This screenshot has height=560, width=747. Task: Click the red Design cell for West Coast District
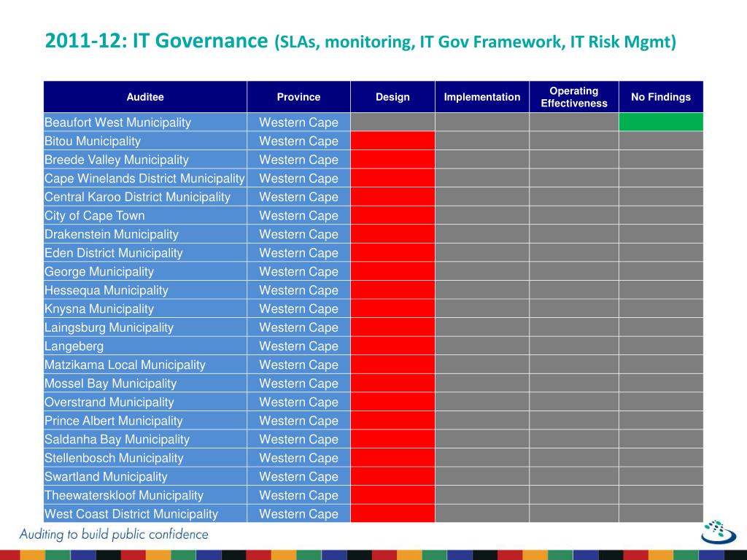(392, 513)
